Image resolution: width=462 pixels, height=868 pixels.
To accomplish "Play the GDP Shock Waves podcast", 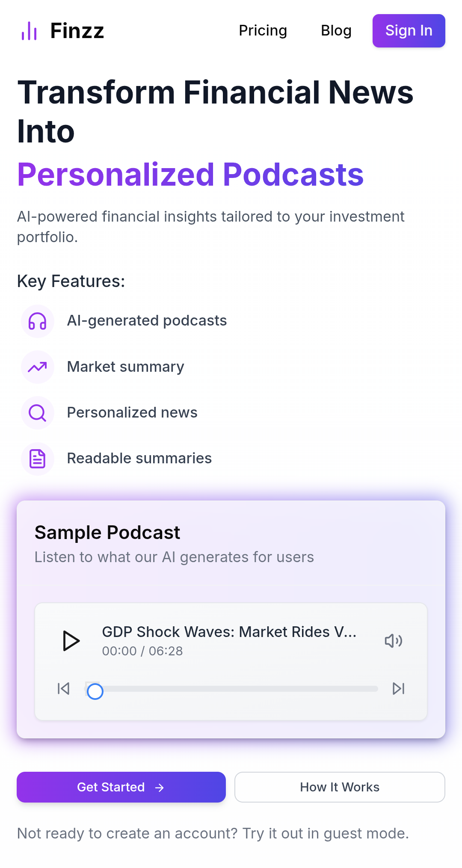I will (71, 640).
